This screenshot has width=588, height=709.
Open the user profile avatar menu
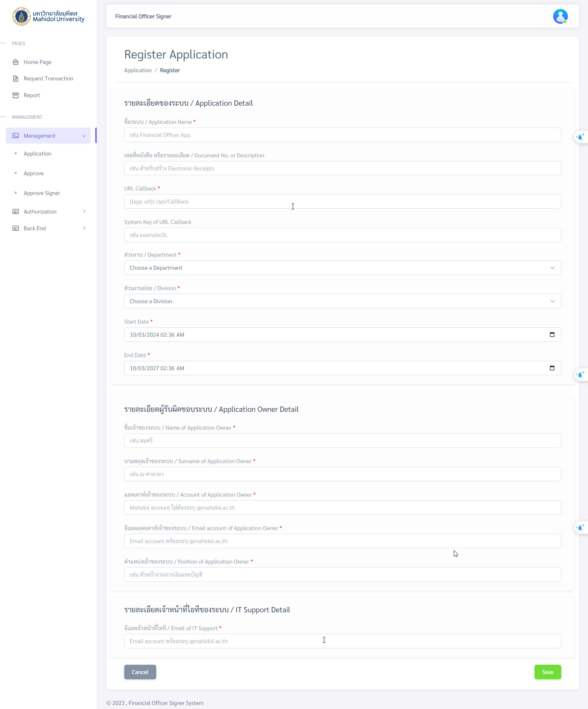coord(560,16)
